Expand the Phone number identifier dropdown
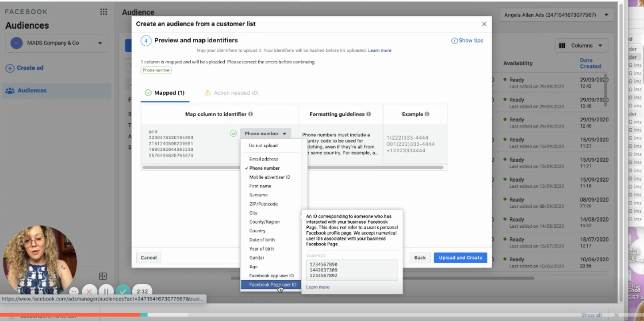 click(x=266, y=134)
